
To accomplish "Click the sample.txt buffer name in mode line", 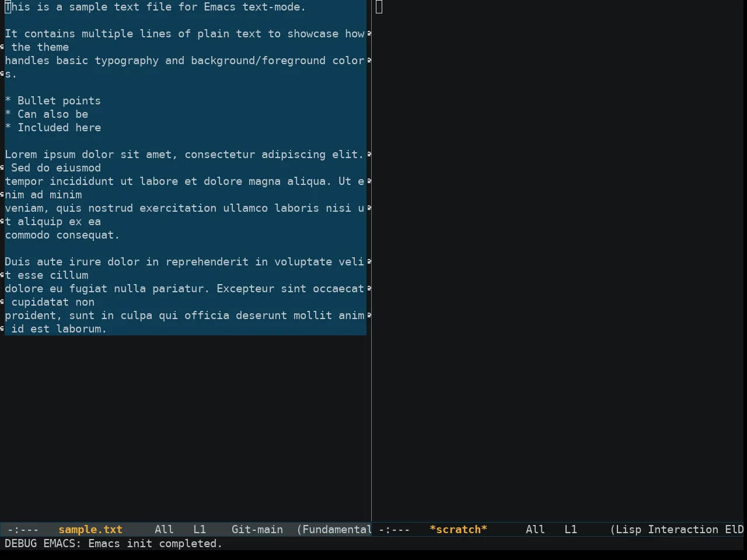I will (90, 530).
